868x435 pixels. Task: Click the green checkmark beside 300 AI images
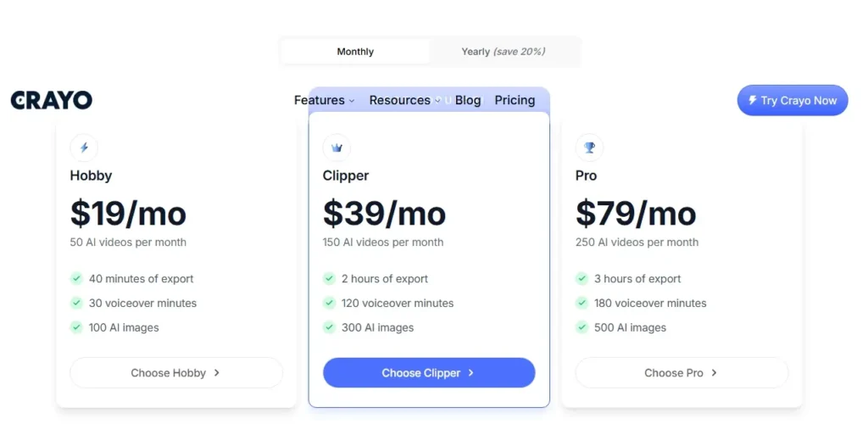(x=329, y=327)
